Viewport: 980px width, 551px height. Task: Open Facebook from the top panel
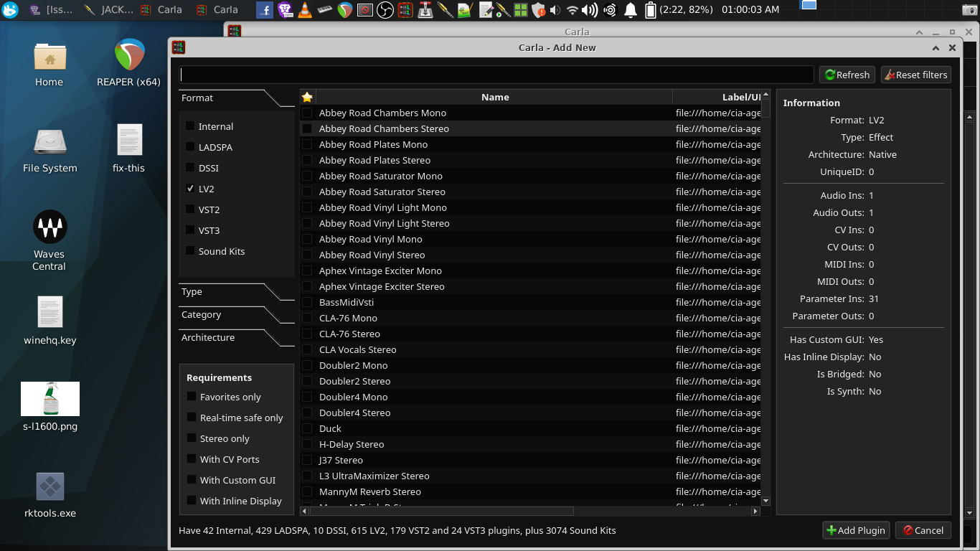[265, 10]
